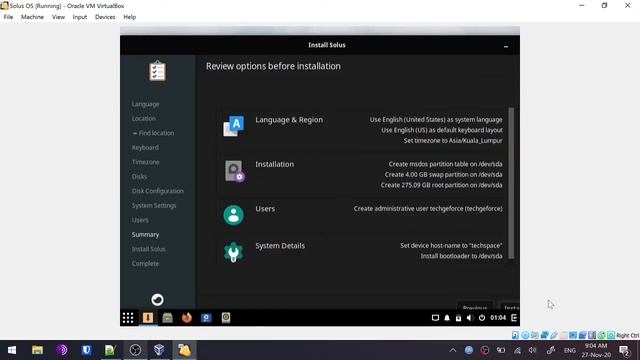Click the Language & Region icon
The width and height of the screenshot is (640, 360).
click(234, 126)
